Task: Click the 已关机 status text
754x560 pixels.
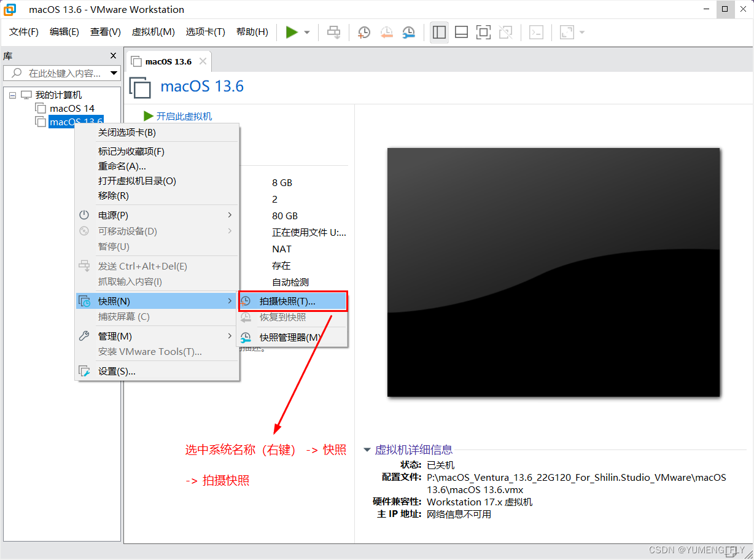Action: coord(441,465)
